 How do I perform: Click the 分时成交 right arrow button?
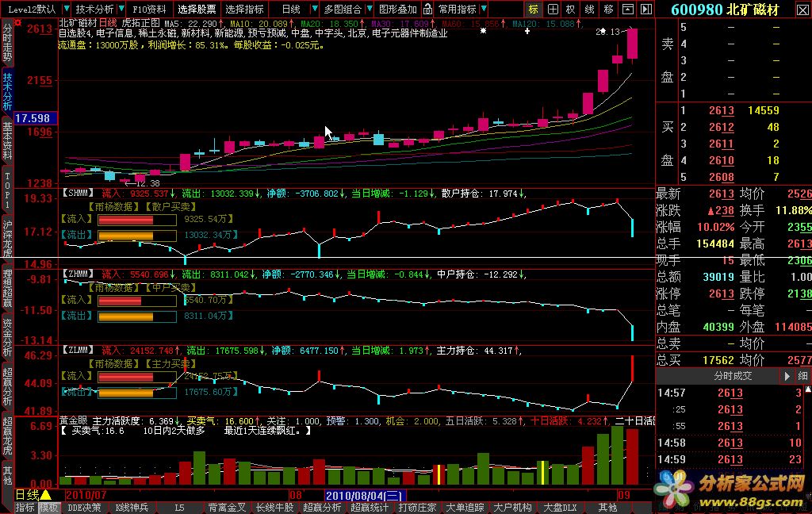(787, 376)
